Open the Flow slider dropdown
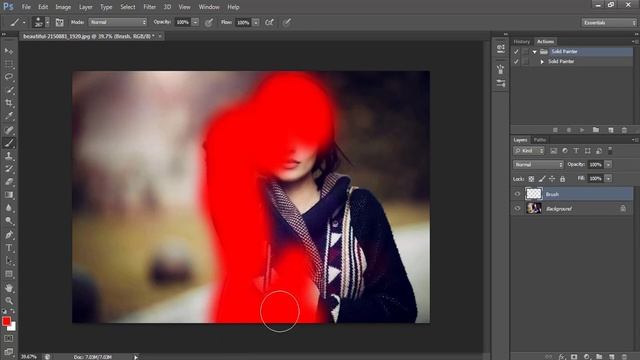 (256, 22)
